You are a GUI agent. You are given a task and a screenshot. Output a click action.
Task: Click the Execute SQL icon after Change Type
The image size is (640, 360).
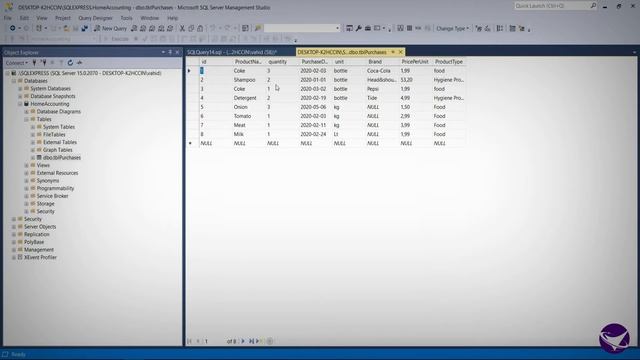(x=479, y=28)
